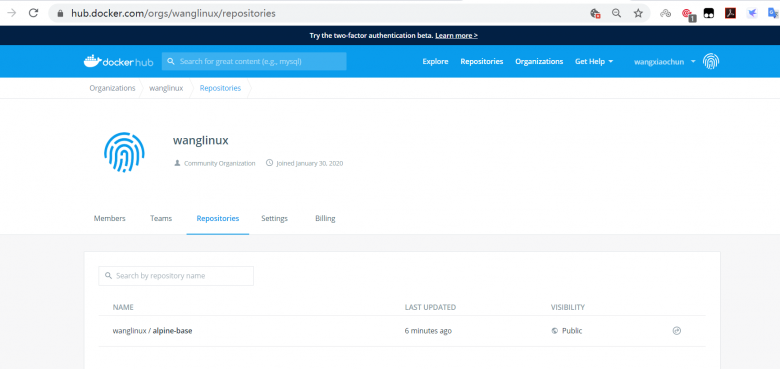Switch to the Billing tab

(x=325, y=218)
